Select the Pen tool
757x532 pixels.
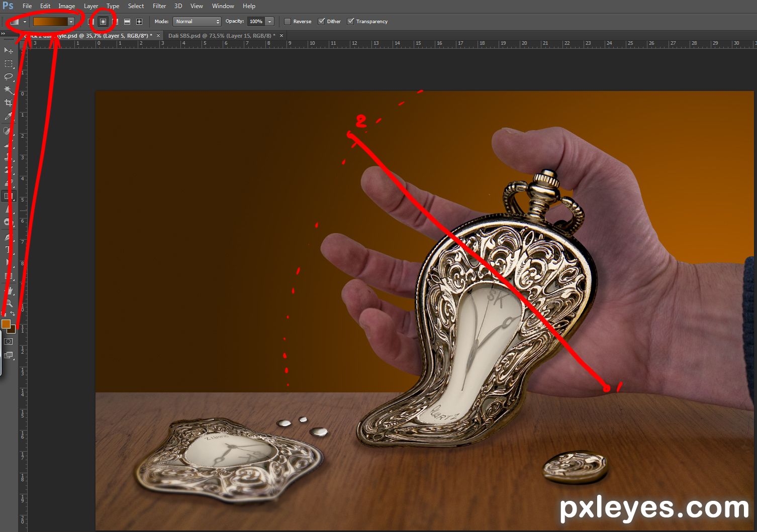click(x=9, y=237)
